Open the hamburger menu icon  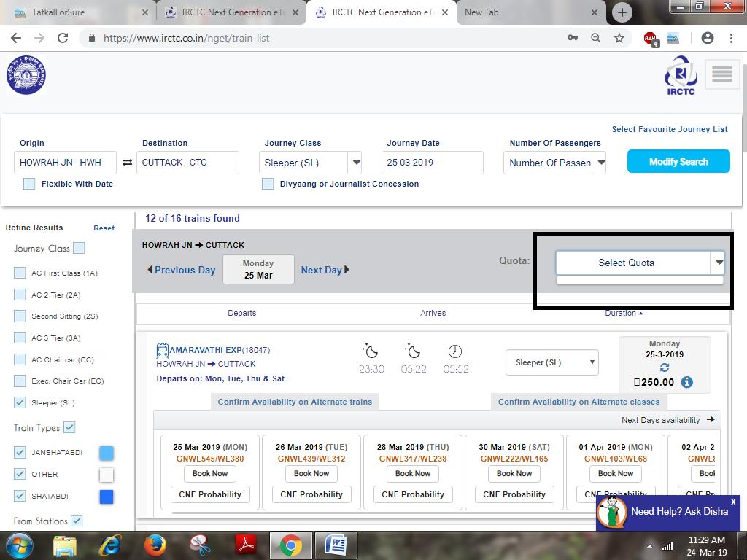point(722,74)
